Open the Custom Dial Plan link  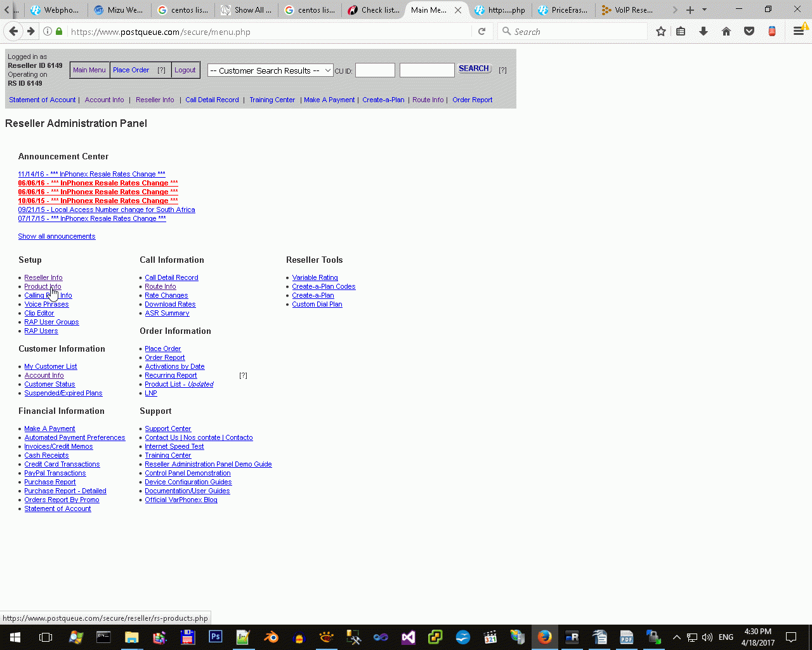coord(317,304)
